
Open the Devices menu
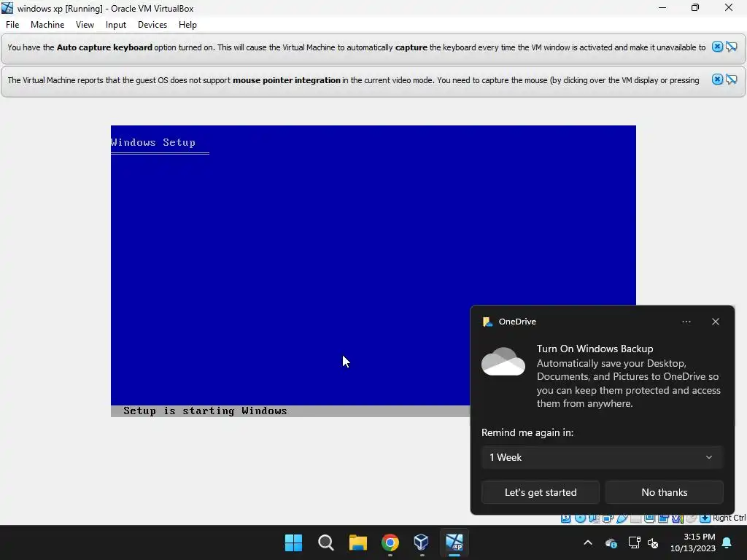point(152,25)
